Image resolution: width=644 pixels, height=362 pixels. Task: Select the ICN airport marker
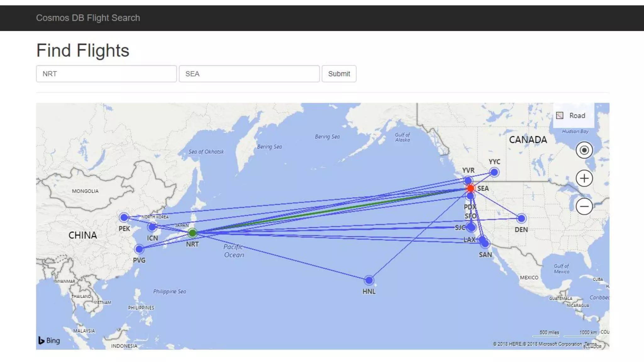click(152, 227)
